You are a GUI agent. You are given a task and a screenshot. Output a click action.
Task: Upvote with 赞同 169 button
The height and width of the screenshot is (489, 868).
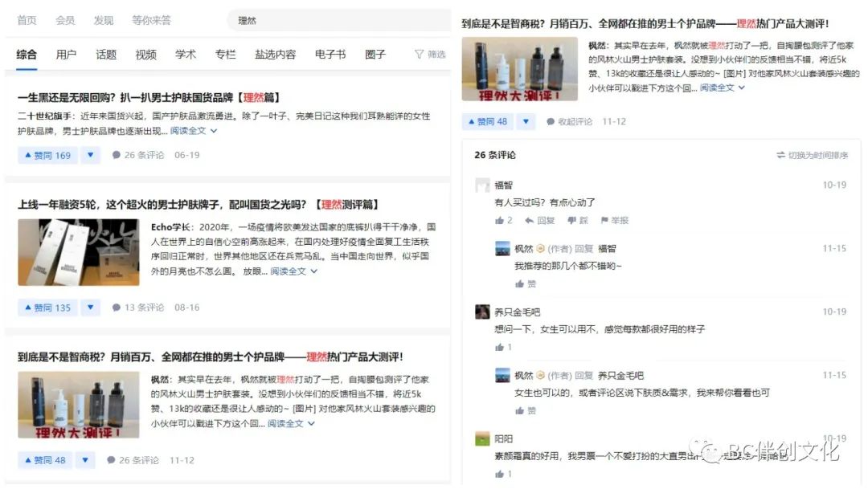pyautogui.click(x=47, y=156)
